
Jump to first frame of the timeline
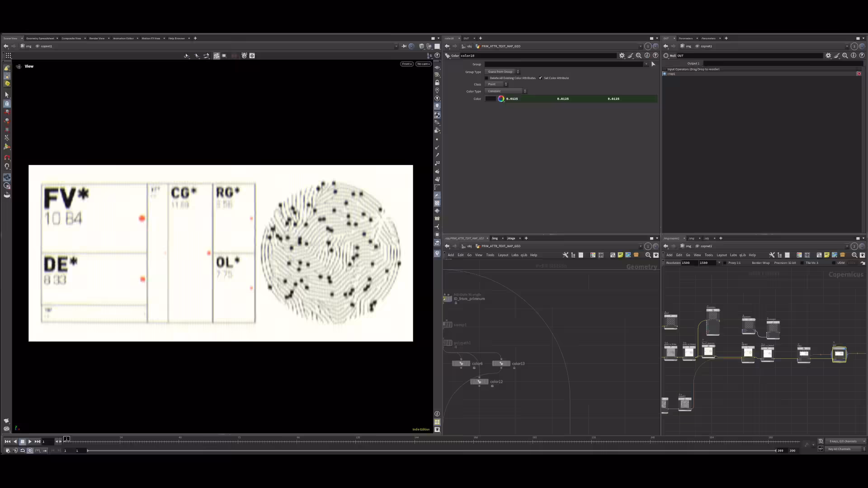click(x=7, y=441)
